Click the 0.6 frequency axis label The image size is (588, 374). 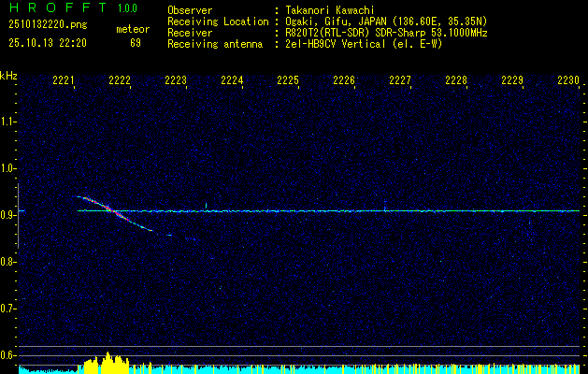[x=8, y=354]
